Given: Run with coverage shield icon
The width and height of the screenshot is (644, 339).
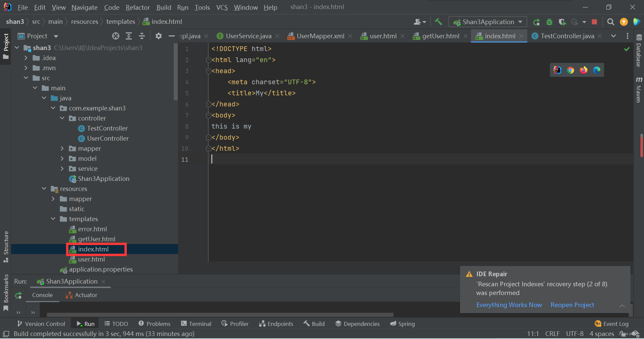Looking at the screenshot, I should (x=562, y=22).
